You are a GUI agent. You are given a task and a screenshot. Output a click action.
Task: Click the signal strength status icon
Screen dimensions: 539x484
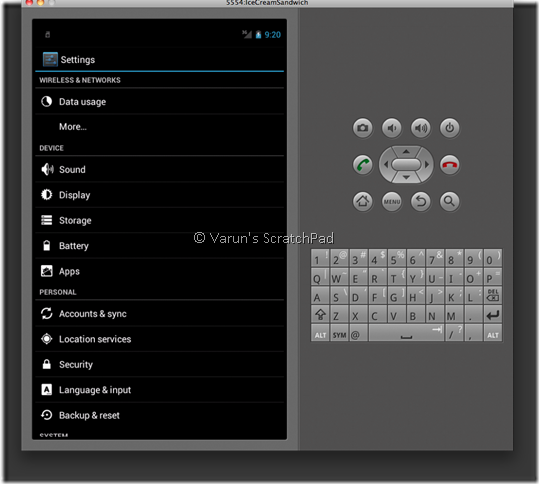(x=247, y=34)
